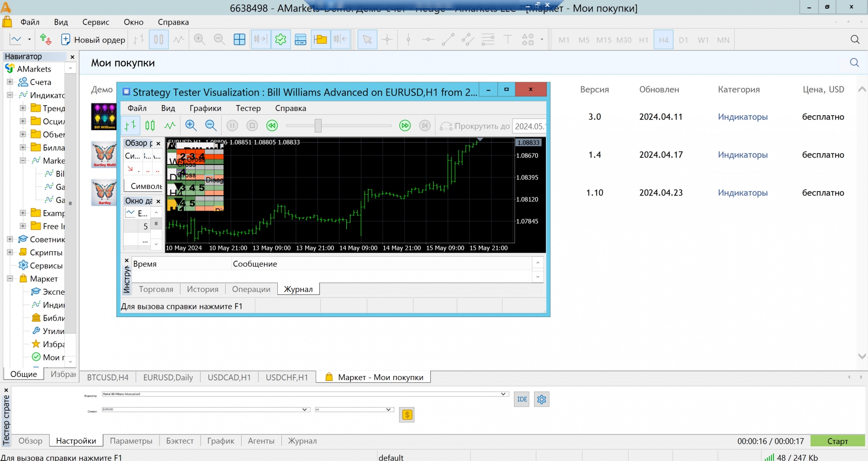The width and height of the screenshot is (868, 461).
Task: Open search icon in top right toolbar
Action: pos(855,40)
